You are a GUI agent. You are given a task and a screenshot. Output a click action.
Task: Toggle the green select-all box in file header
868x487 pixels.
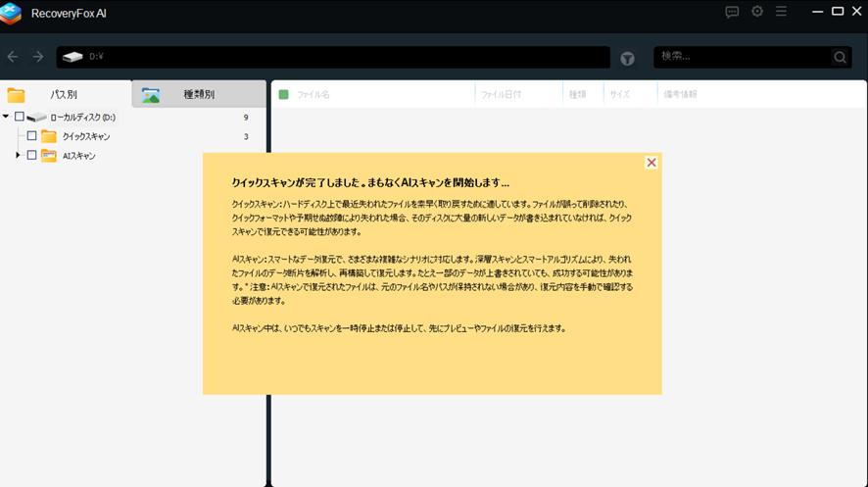[x=283, y=95]
